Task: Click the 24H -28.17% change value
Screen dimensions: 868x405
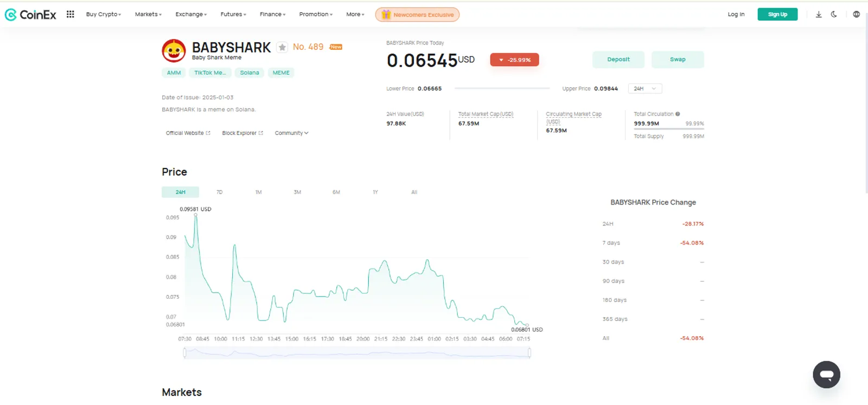Action: pos(693,224)
